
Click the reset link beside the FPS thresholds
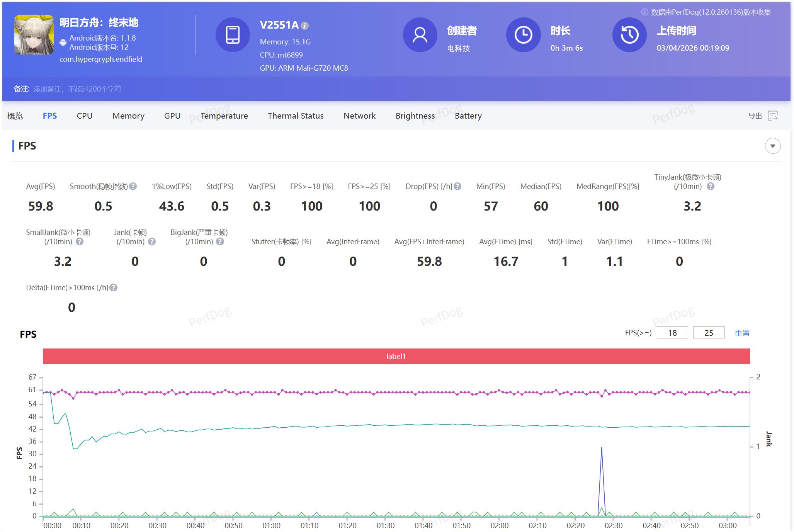[x=742, y=333]
